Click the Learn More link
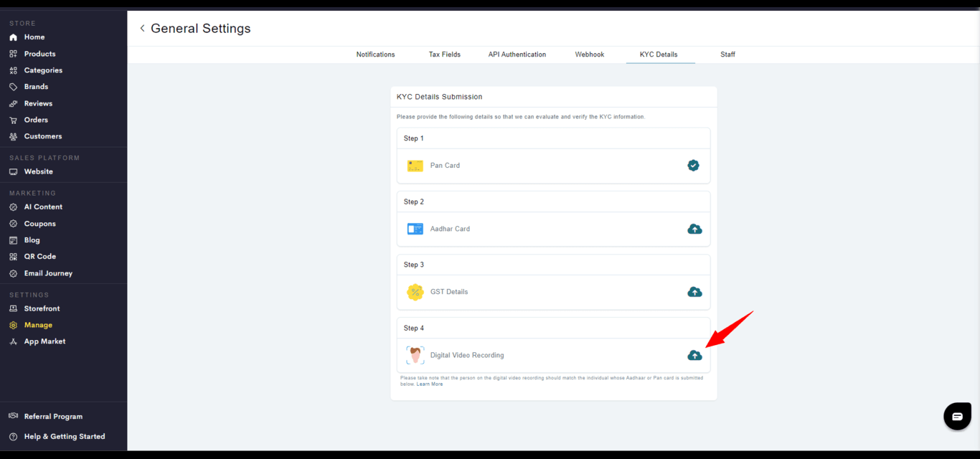 [x=430, y=384]
